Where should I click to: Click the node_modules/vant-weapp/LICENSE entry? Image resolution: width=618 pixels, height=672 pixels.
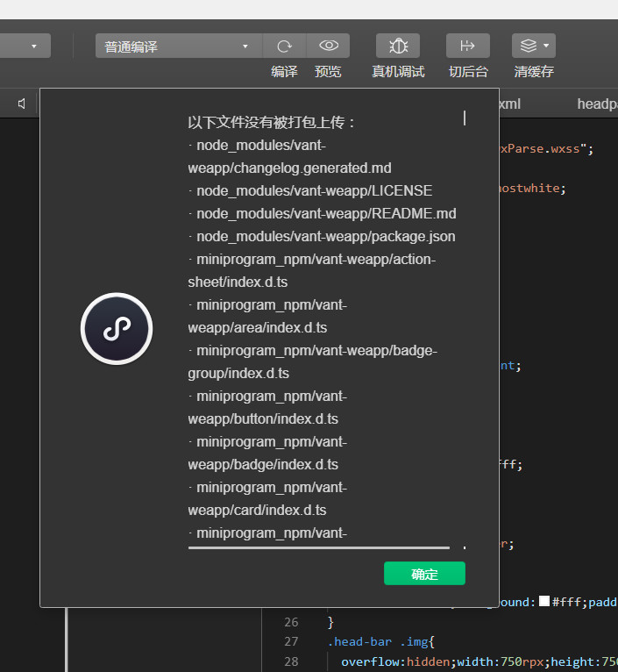click(310, 190)
